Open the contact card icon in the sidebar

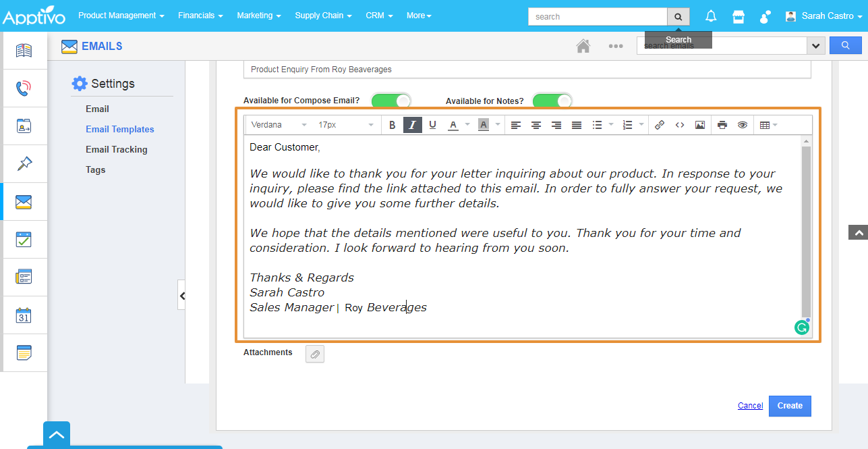pyautogui.click(x=24, y=126)
